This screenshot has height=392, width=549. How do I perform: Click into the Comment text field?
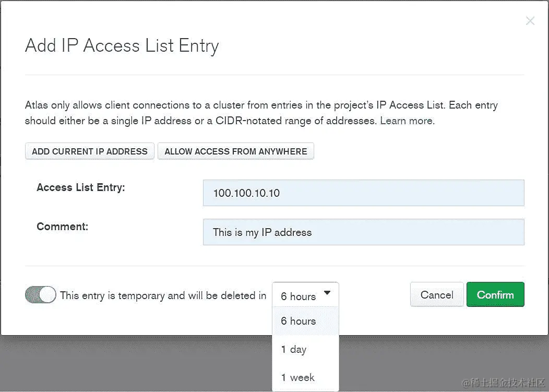point(363,232)
